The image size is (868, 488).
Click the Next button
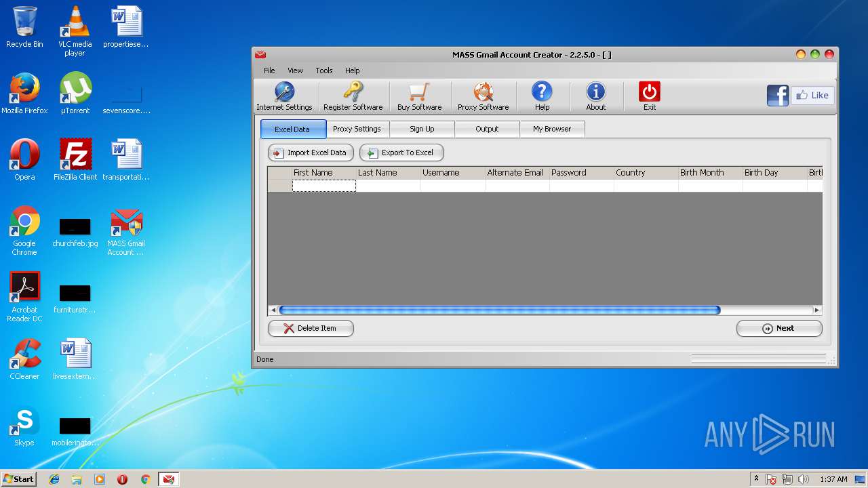pyautogui.click(x=779, y=328)
